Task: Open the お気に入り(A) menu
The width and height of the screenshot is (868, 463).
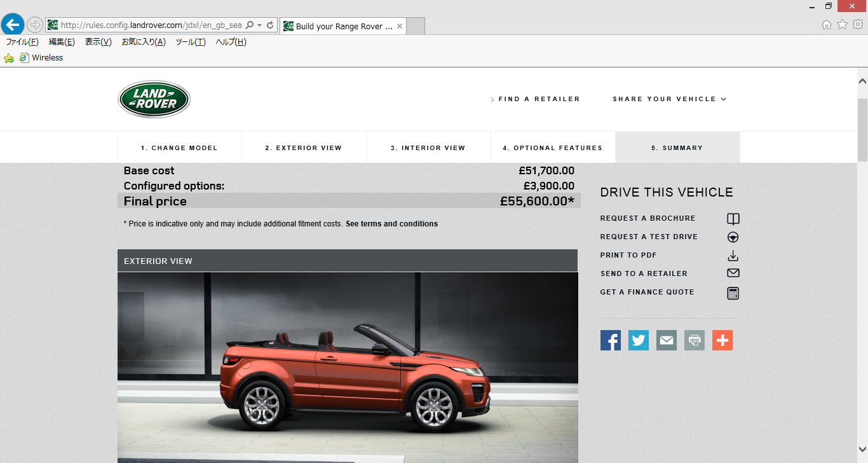Action: tap(144, 42)
